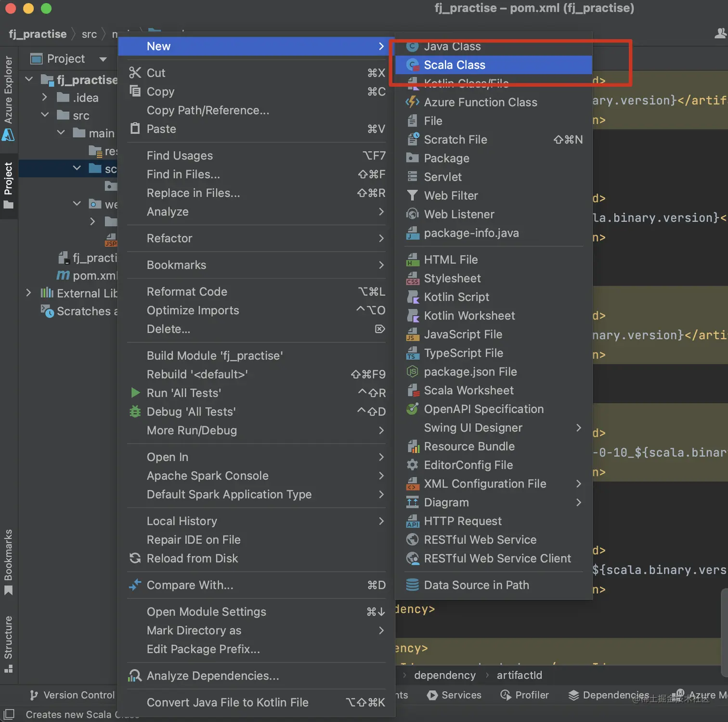This screenshot has width=728, height=722.
Task: Click the Data Source in Path database icon
Action: [413, 585]
